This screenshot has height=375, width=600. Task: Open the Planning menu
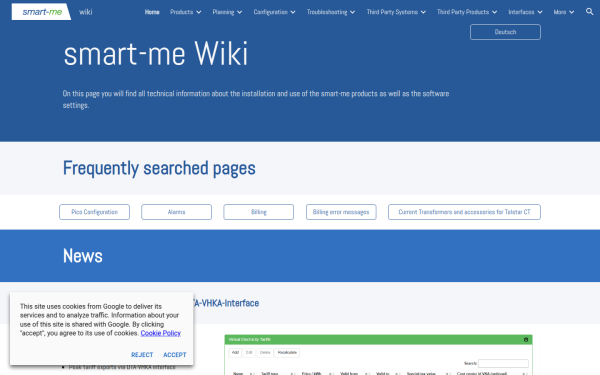pyautogui.click(x=223, y=12)
